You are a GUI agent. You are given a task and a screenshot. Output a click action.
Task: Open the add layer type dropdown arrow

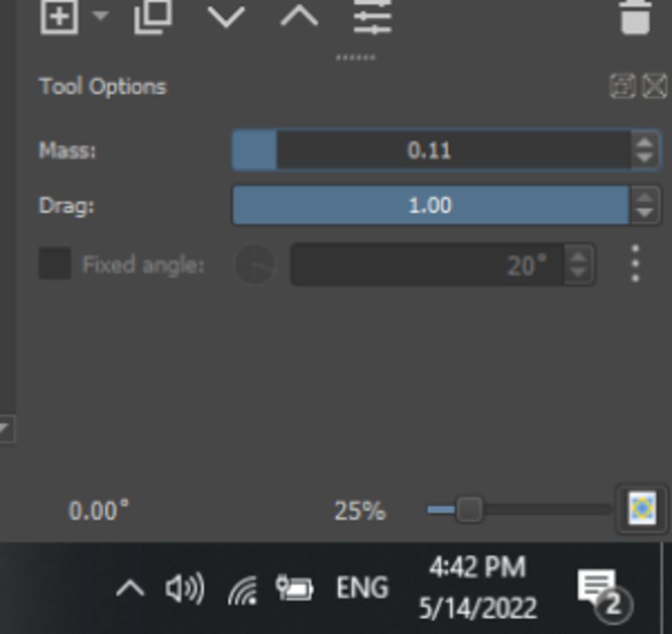coord(100,16)
